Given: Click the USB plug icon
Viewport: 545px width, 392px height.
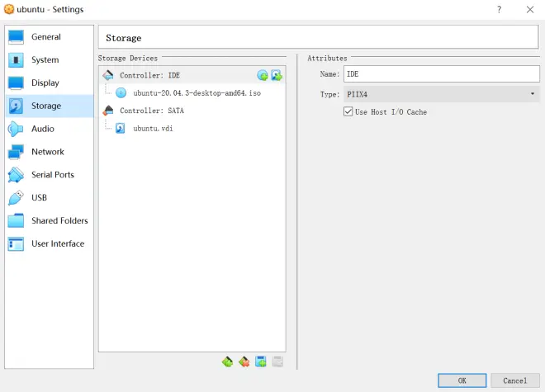Looking at the screenshot, I should coord(16,197).
